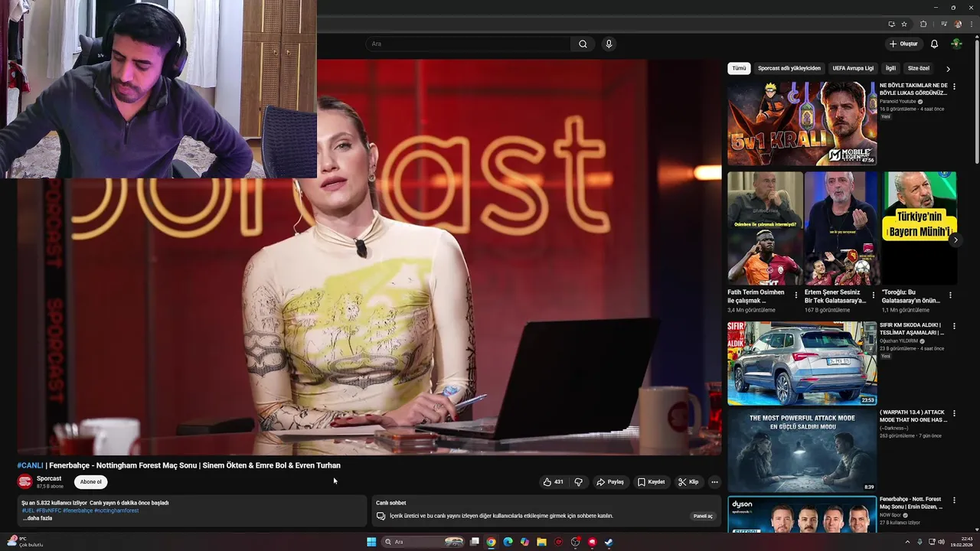Select the UEFA Avrupa Ligi chip
980x551 pixels.
[x=853, y=68]
